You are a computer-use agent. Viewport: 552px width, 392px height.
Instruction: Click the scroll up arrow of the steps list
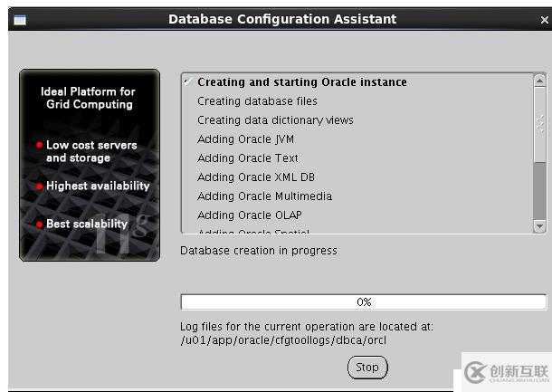tap(539, 81)
